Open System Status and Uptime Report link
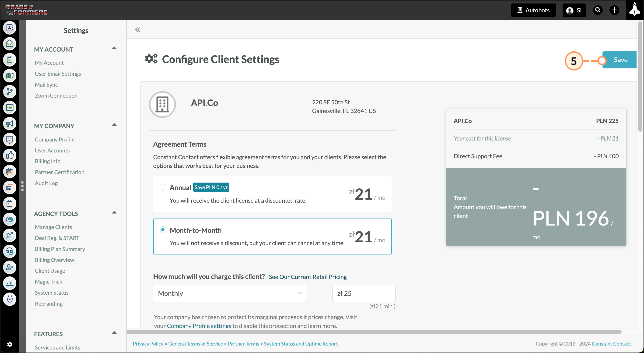 coord(301,344)
